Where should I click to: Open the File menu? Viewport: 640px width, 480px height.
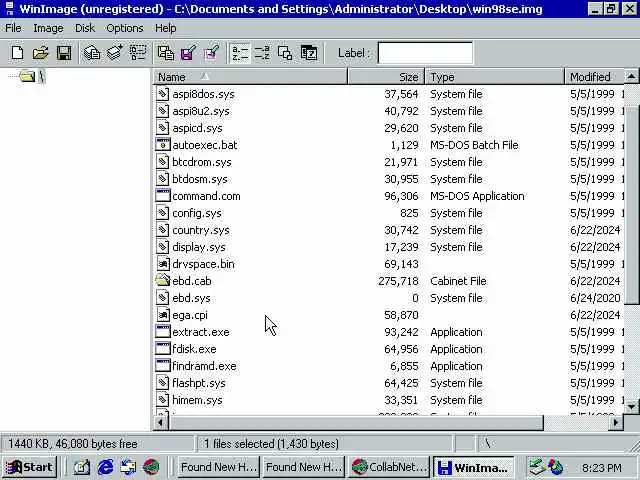(13, 28)
